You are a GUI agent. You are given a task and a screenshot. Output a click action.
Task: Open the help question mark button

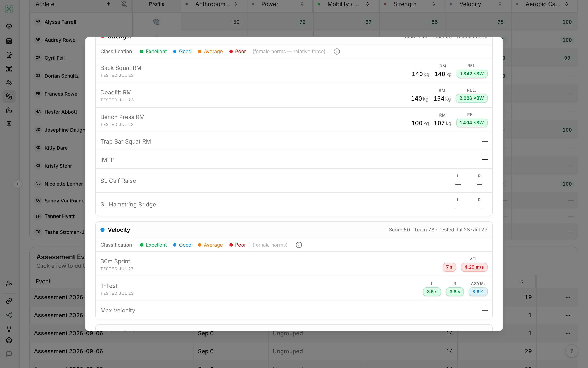click(571, 351)
